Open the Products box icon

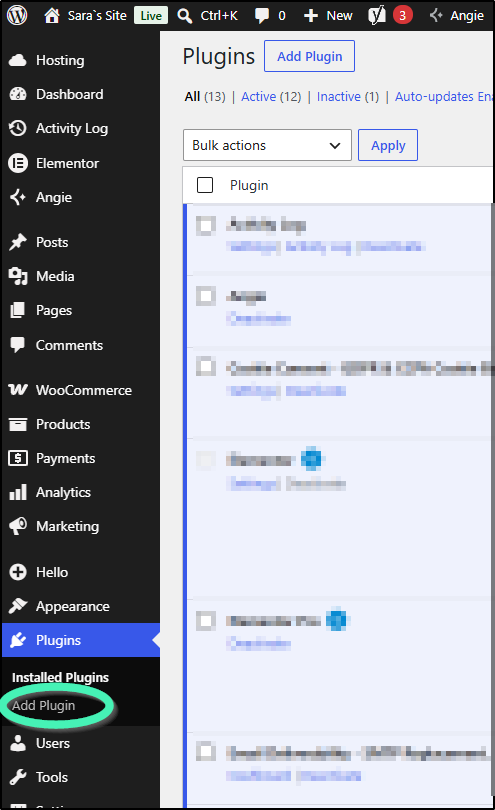[x=18, y=424]
